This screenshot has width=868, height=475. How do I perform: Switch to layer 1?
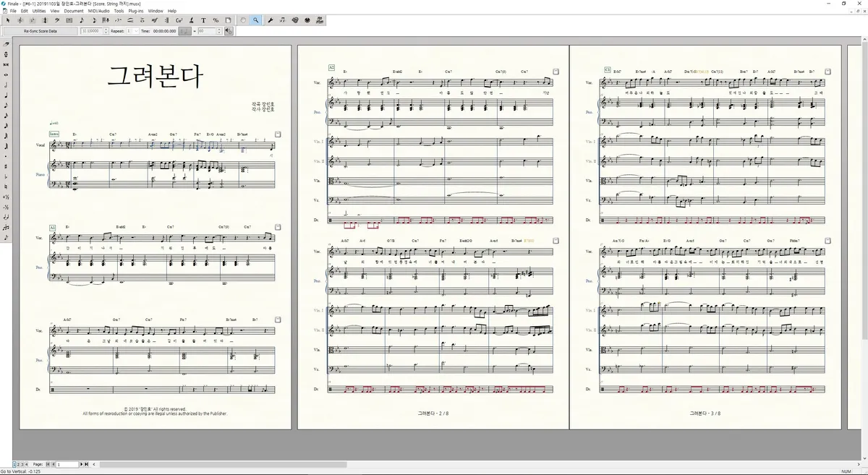coord(14,464)
